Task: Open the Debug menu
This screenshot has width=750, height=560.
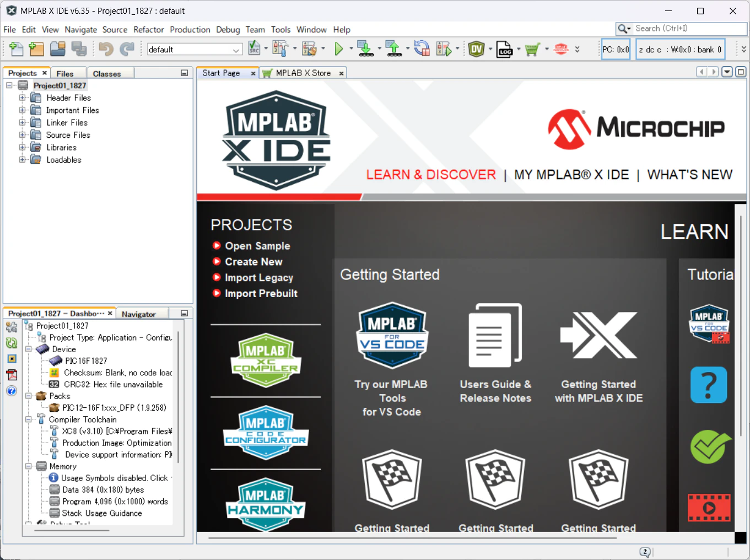Action: pyautogui.click(x=228, y=30)
